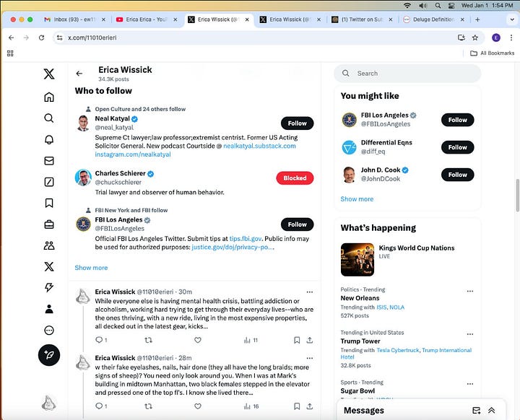This screenshot has height=420, width=520.
Task: Expand the Messages drawer
Action: [492, 411]
